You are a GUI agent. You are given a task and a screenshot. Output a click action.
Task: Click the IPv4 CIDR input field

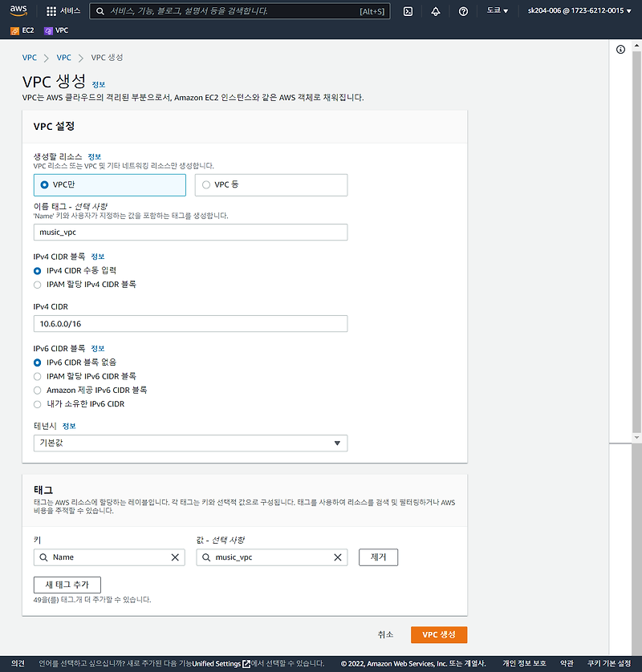coord(190,323)
